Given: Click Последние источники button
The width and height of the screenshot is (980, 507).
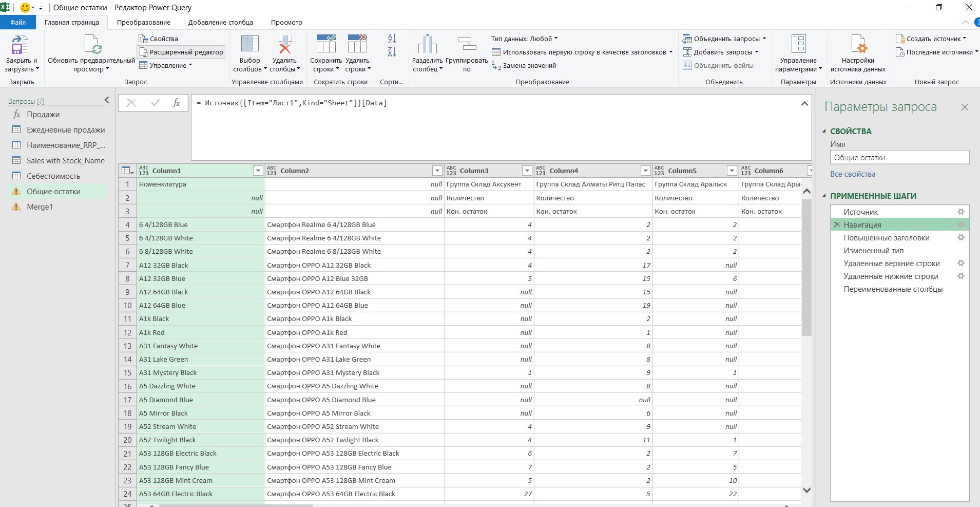Looking at the screenshot, I should [937, 52].
